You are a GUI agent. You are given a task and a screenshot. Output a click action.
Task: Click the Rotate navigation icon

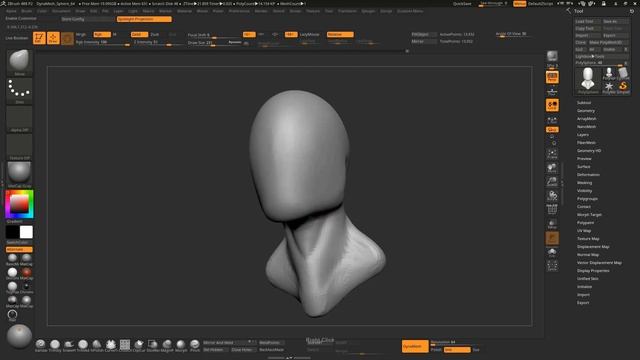click(552, 195)
